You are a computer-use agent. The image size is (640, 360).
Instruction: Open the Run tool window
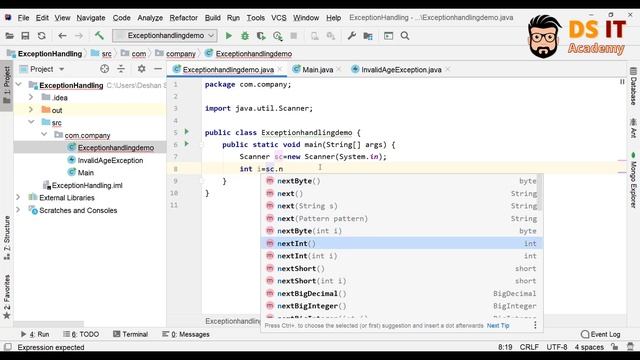click(35, 334)
